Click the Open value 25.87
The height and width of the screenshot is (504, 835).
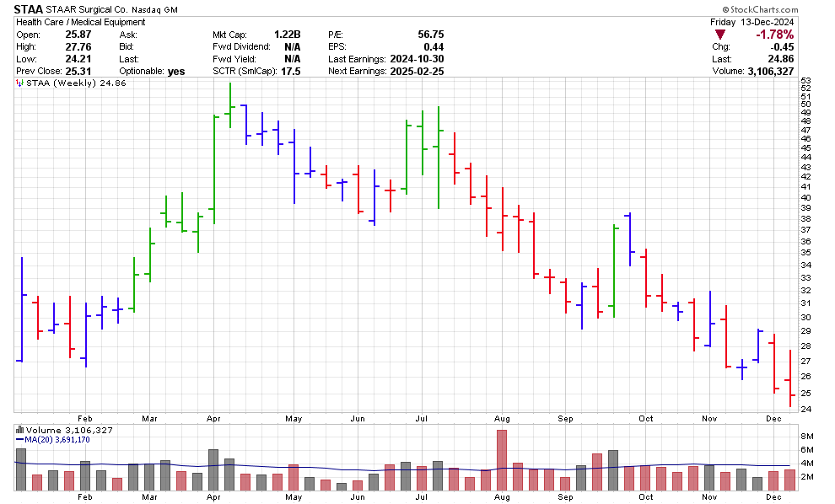78,35
